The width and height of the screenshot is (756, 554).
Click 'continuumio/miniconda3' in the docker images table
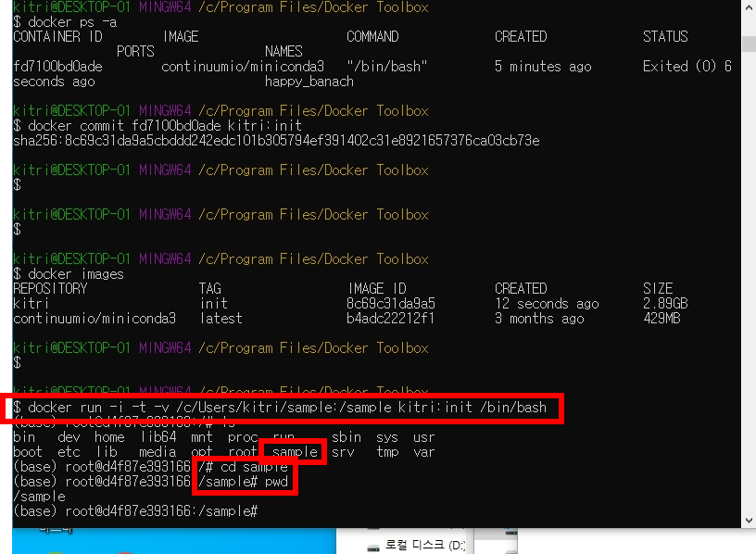tap(94, 319)
